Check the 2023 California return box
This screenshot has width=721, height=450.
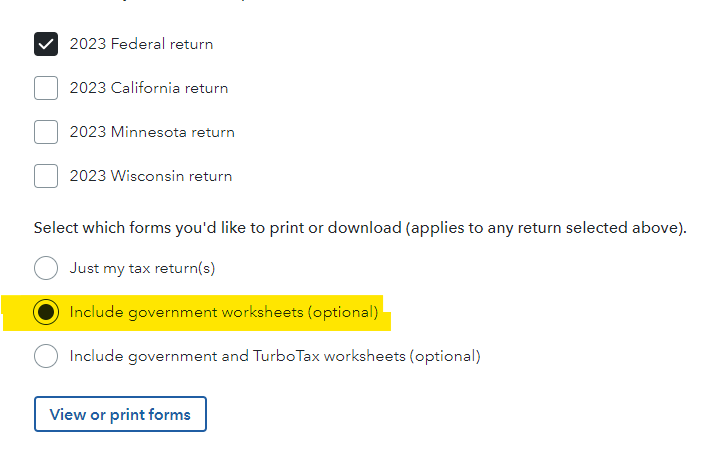tap(46, 88)
